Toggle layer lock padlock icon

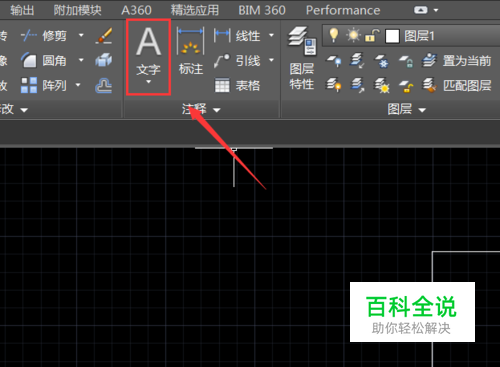(372, 35)
